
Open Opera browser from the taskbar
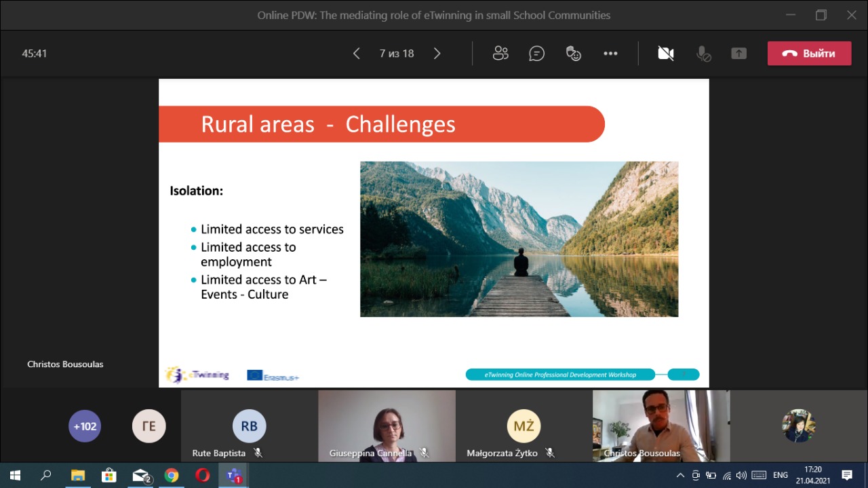pos(202,475)
